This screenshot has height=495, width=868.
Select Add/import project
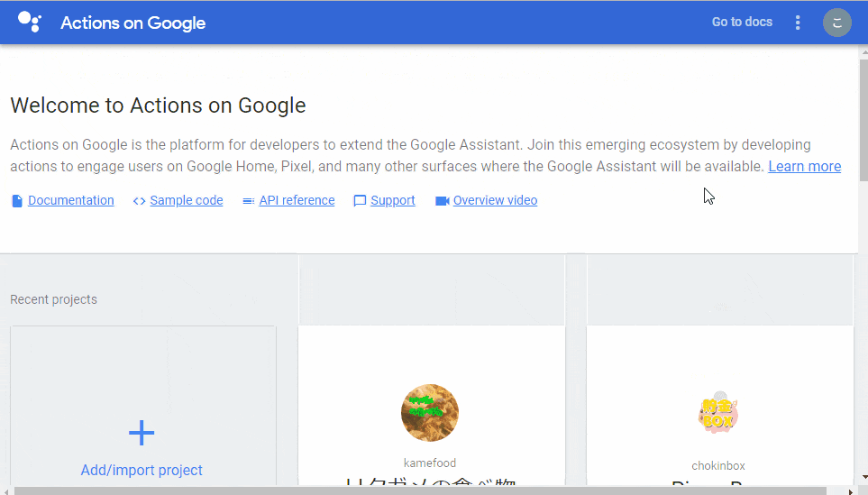pyautogui.click(x=142, y=470)
